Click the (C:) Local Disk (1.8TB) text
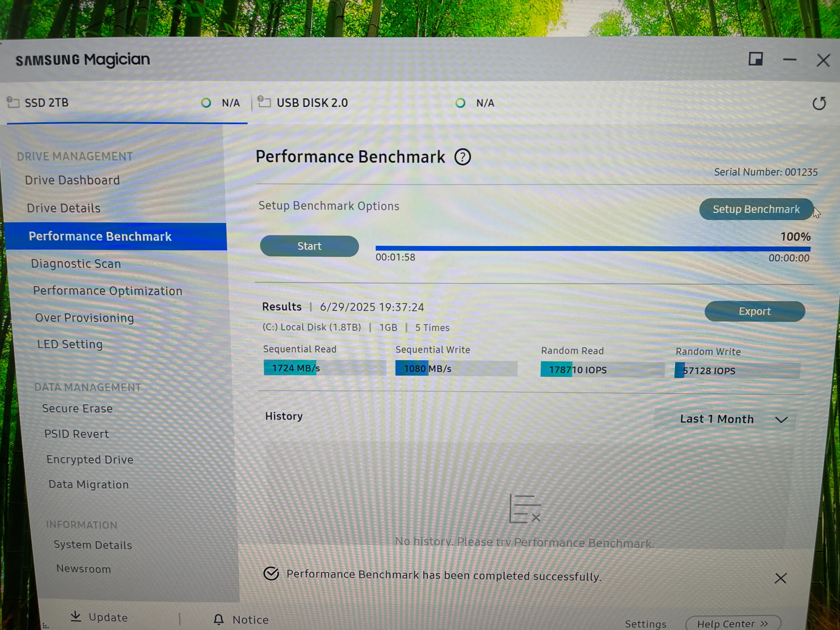 click(x=312, y=327)
